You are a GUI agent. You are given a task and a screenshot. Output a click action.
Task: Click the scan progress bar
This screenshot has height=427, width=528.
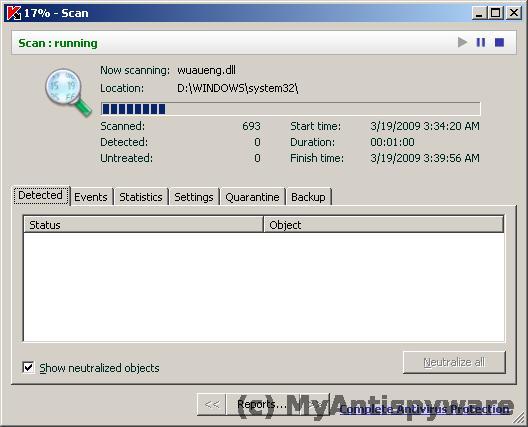pyautogui.click(x=291, y=109)
